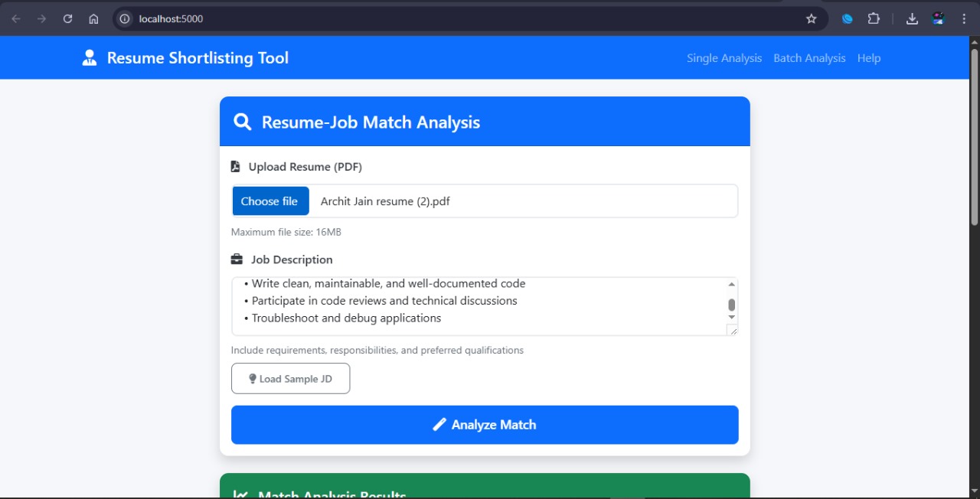
Task: Open the browser profile avatar
Action: coord(938,19)
